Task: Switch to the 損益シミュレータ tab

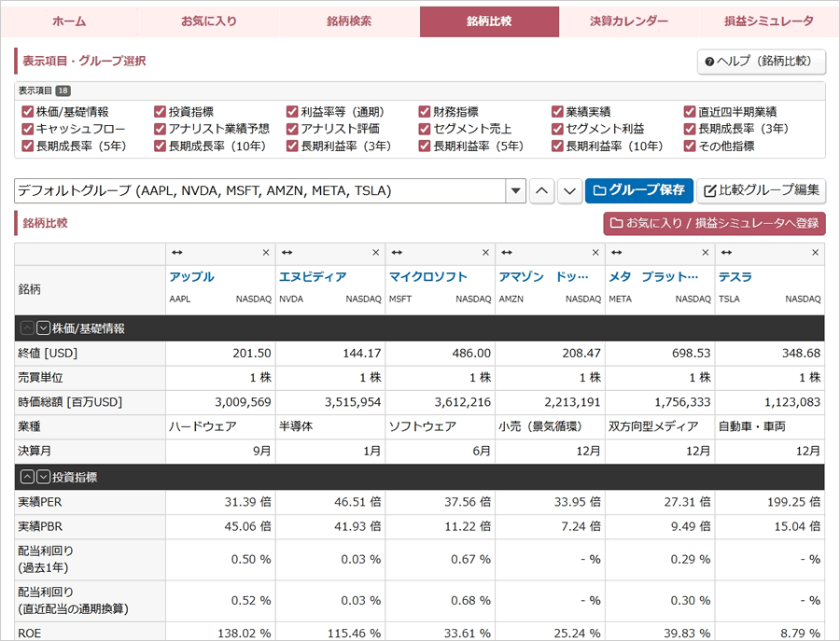Action: tap(769, 21)
